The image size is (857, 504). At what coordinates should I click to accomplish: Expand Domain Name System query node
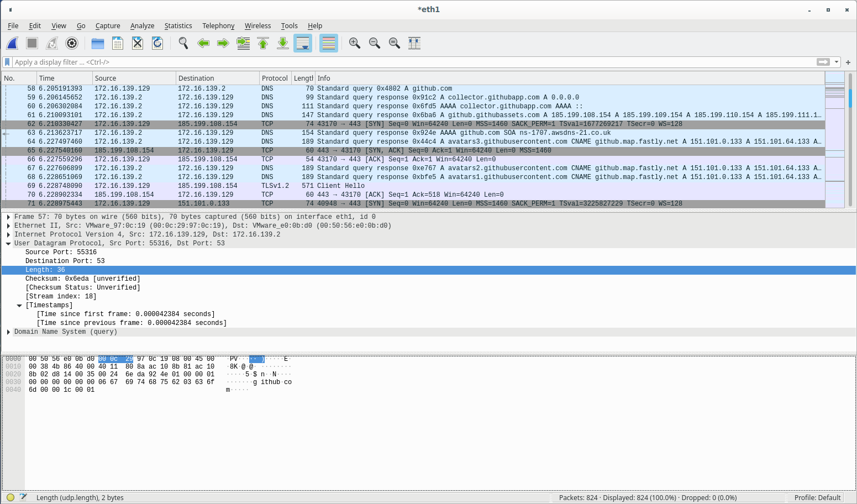pos(8,332)
